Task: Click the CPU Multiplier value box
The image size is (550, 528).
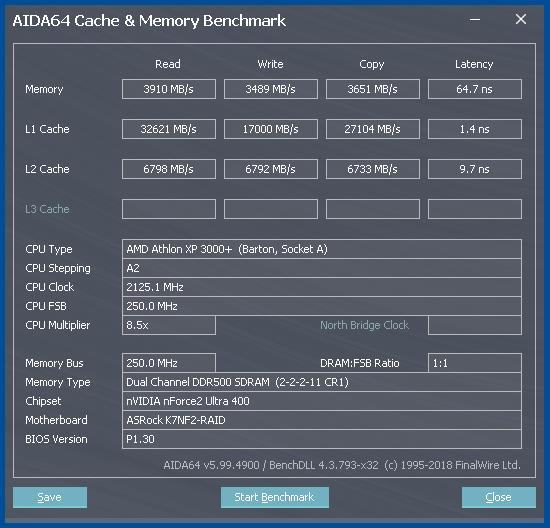Action: tap(169, 325)
